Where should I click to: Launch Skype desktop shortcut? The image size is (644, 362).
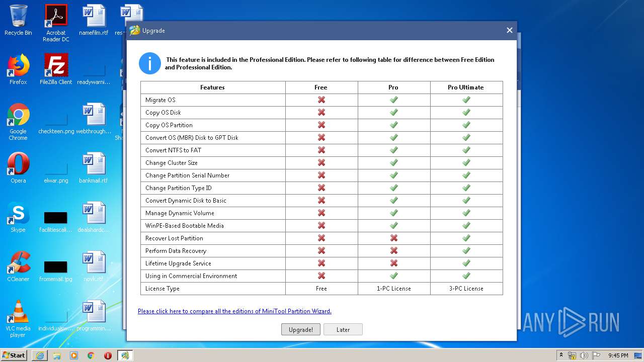pos(18,217)
